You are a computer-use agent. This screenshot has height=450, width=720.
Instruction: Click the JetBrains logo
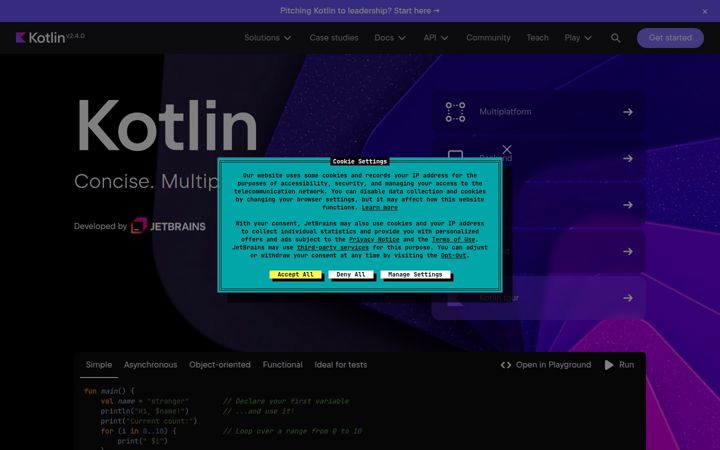(168, 226)
